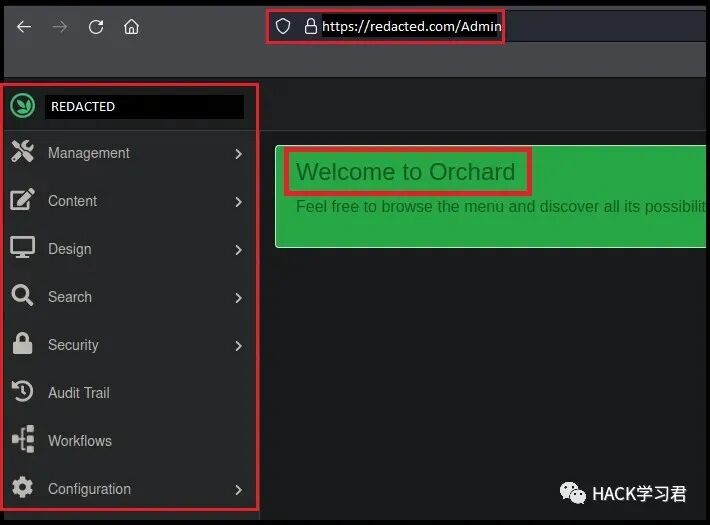Open the Security menu item
The width and height of the screenshot is (710, 525).
click(130, 345)
